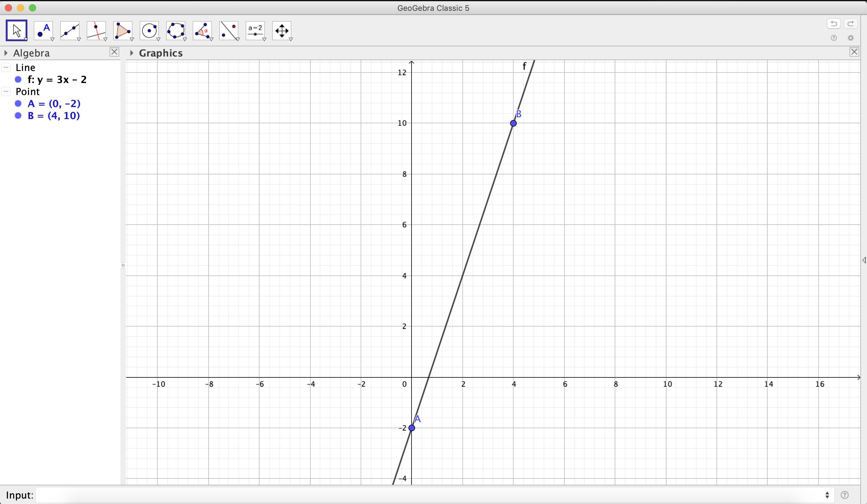Select the Ellipse conic tool
Image resolution: width=867 pixels, height=504 pixels.
176,31
